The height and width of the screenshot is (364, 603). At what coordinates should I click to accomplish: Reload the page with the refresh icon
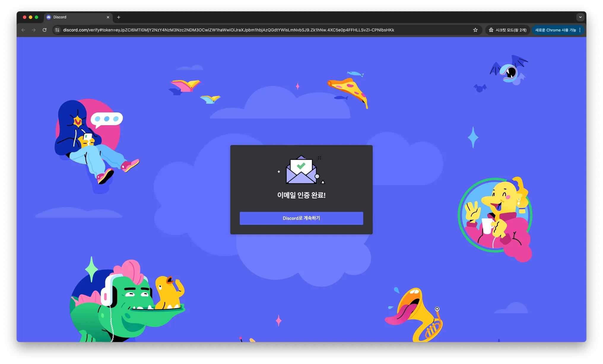(45, 30)
